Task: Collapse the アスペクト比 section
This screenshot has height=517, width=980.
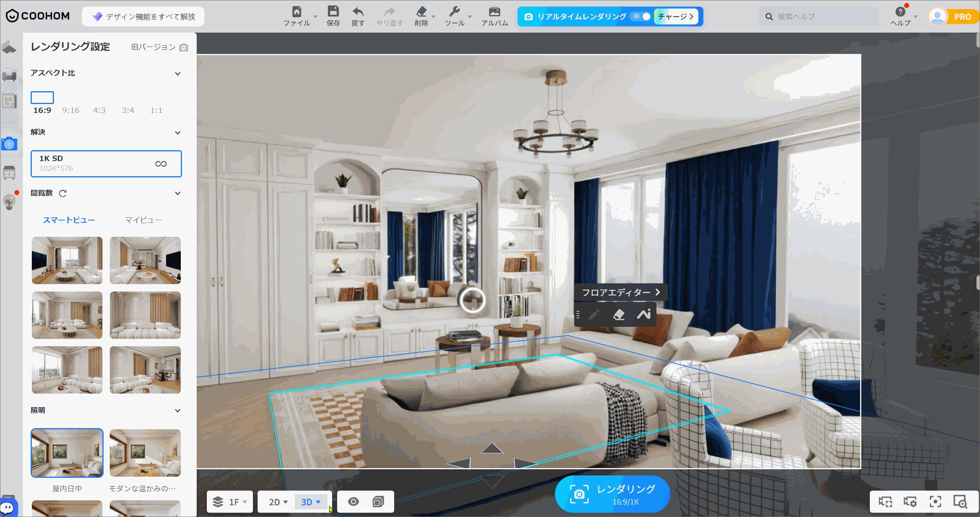Action: 178,73
